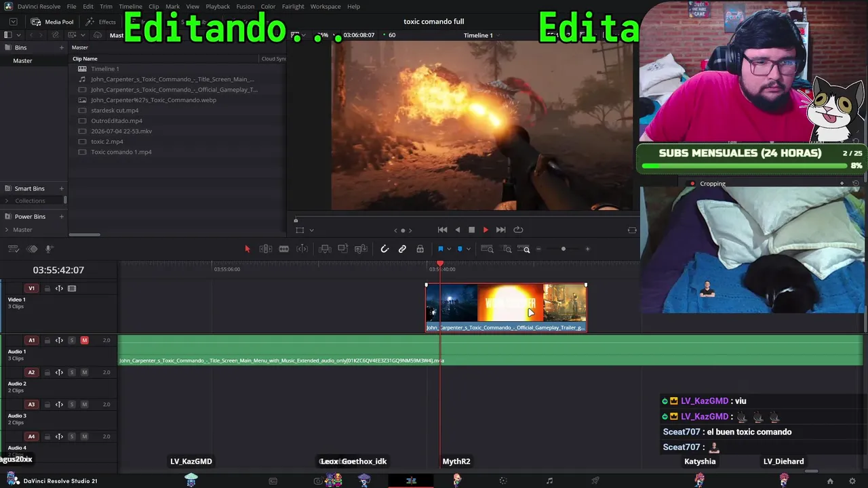Activate the Trim Edit Mode tool
The image size is (868, 488).
[x=266, y=249]
